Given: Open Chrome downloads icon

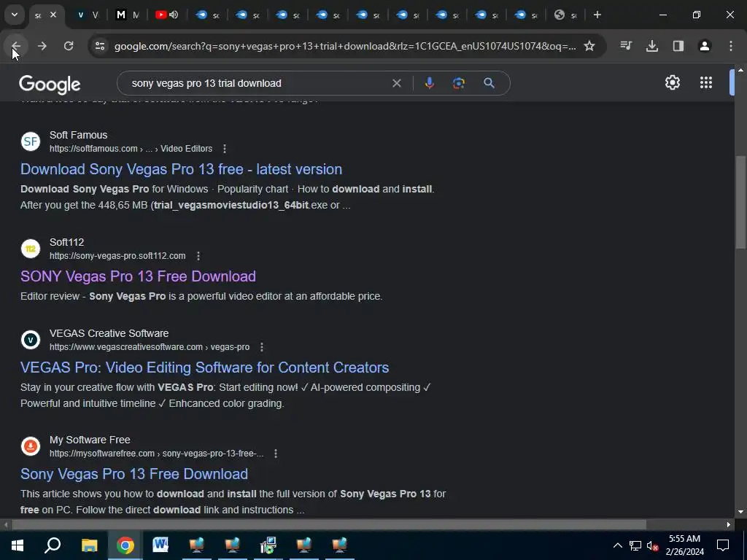Looking at the screenshot, I should coord(652,46).
